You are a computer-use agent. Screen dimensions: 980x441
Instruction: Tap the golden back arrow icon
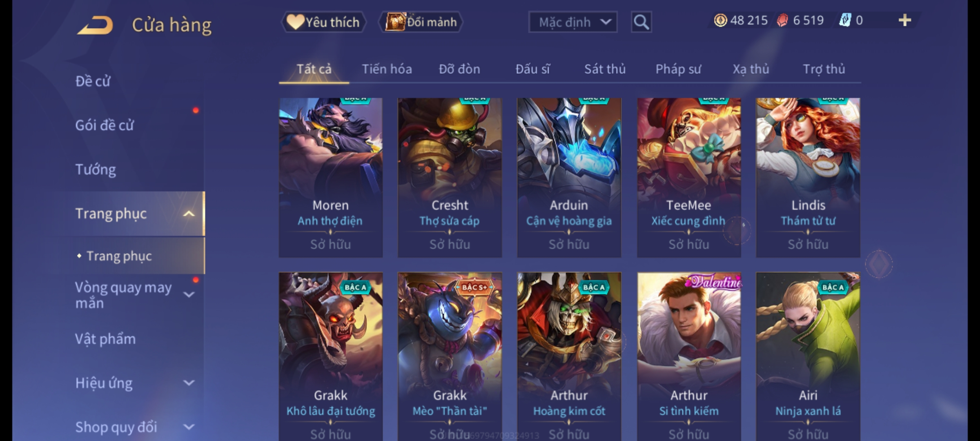pyautogui.click(x=95, y=25)
